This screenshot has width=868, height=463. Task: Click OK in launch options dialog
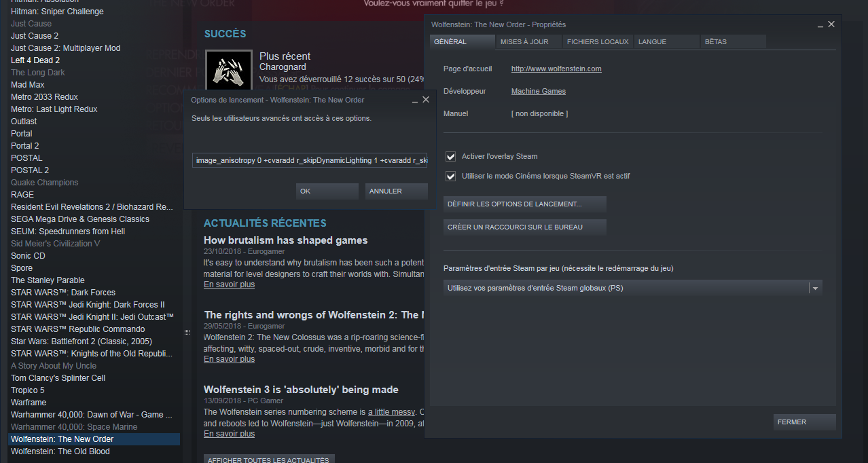(x=327, y=191)
